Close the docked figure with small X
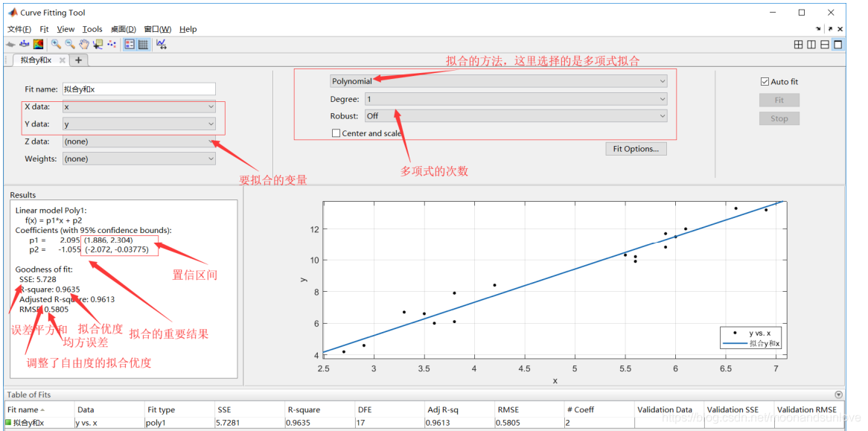 [x=840, y=29]
